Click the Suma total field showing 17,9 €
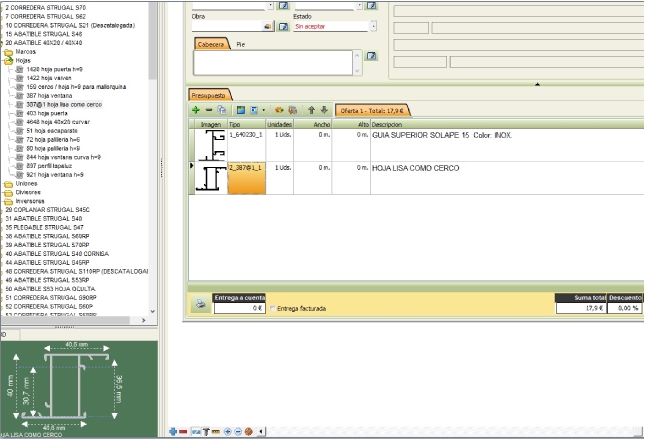This screenshot has height=439, width=645. [x=581, y=308]
